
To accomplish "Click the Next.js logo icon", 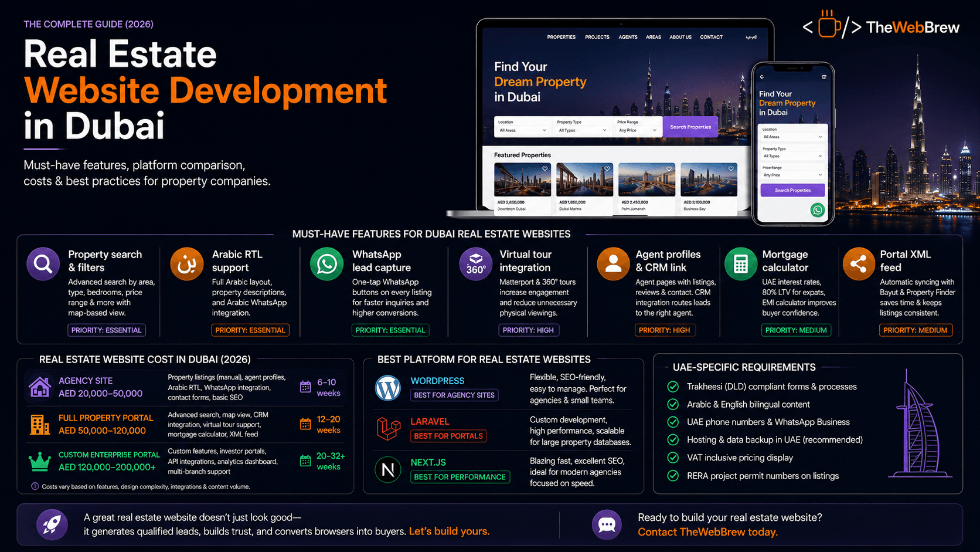I will tap(388, 469).
